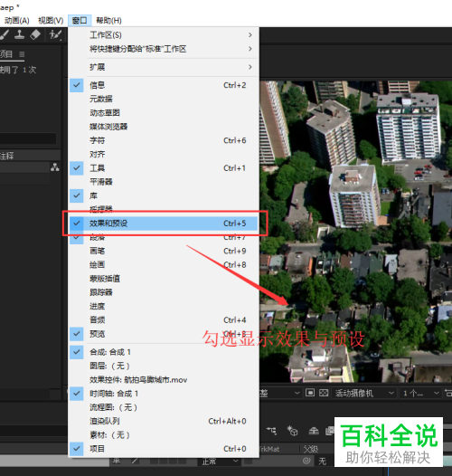
Task: Choose 动态草图 from the menu
Action: pyautogui.click(x=164, y=113)
